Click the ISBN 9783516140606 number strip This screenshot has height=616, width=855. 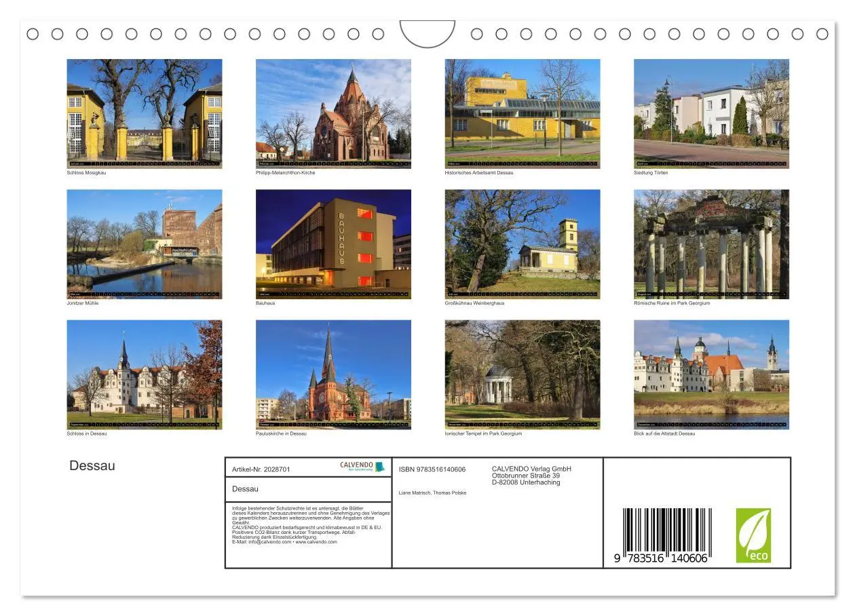pyautogui.click(x=432, y=468)
